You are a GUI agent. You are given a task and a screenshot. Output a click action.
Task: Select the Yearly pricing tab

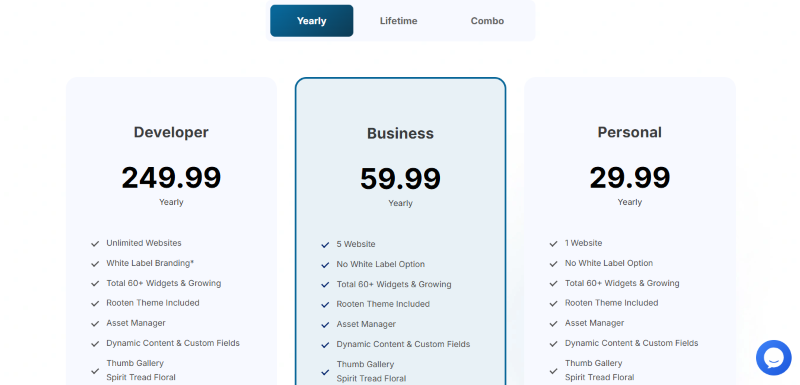point(311,21)
